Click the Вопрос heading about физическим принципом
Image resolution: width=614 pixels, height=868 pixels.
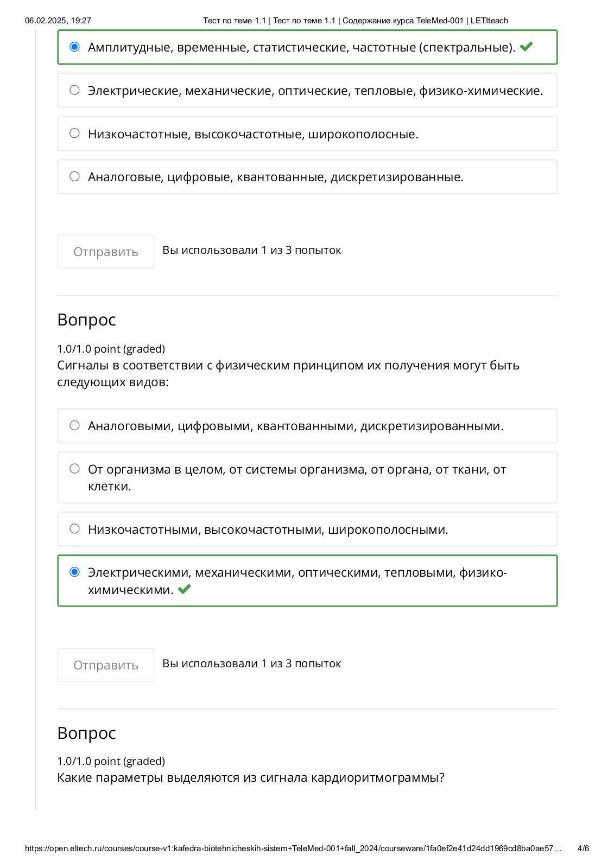pos(87,320)
